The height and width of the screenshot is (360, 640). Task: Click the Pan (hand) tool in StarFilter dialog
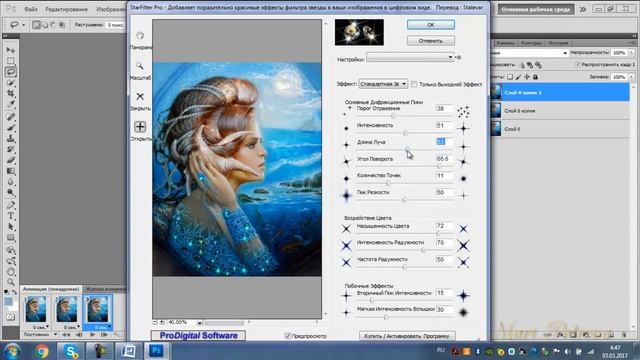tap(140, 36)
